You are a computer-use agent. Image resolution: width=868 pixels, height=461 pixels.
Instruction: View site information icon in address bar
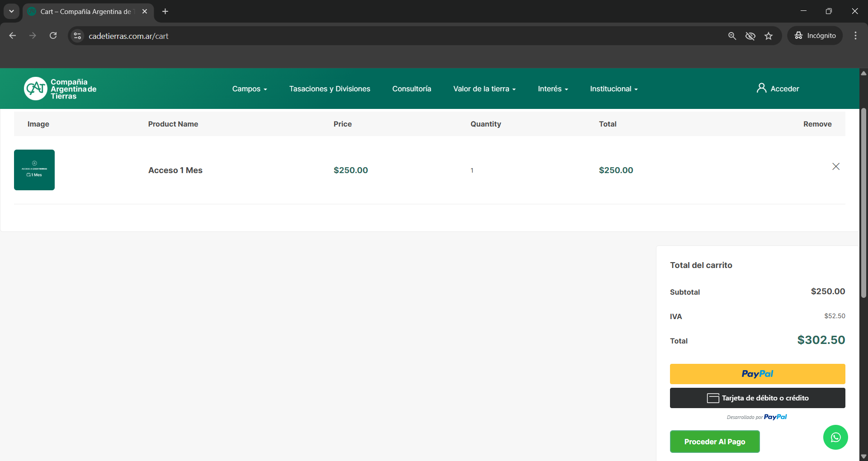click(x=77, y=36)
